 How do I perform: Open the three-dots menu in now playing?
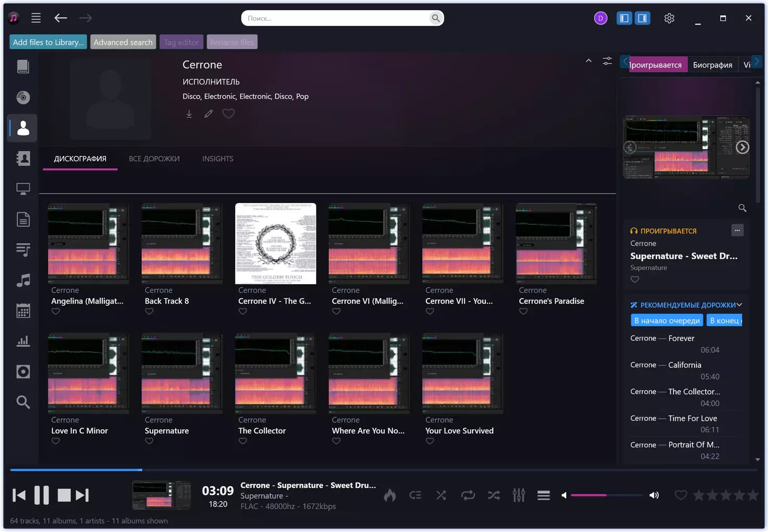[737, 230]
